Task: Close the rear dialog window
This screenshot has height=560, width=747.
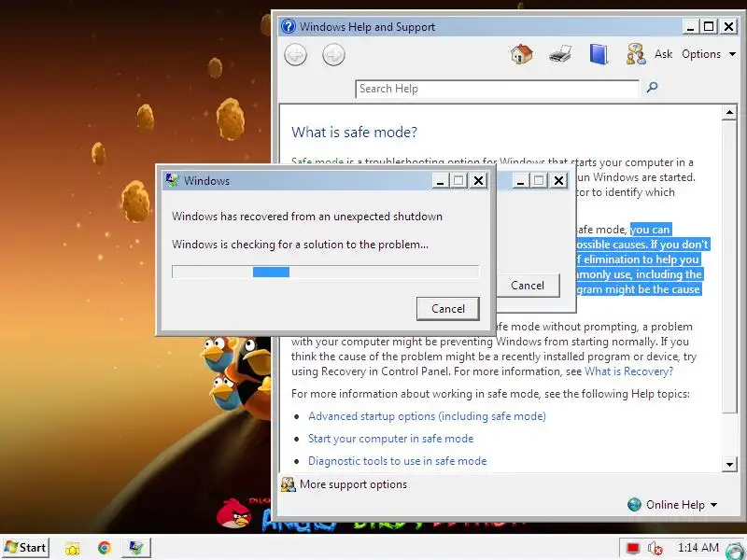Action: [558, 181]
